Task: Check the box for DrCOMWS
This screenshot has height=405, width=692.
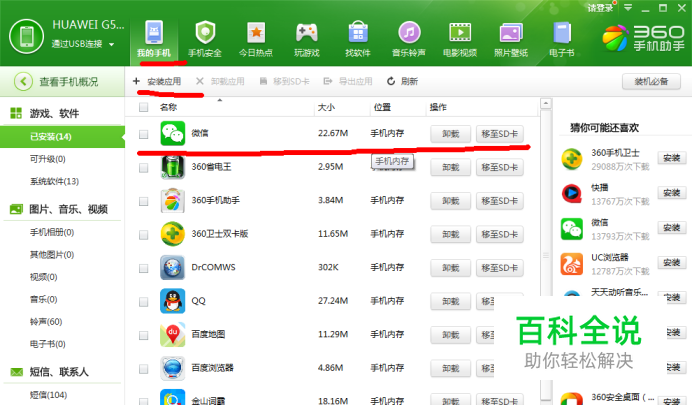Action: [x=143, y=268]
